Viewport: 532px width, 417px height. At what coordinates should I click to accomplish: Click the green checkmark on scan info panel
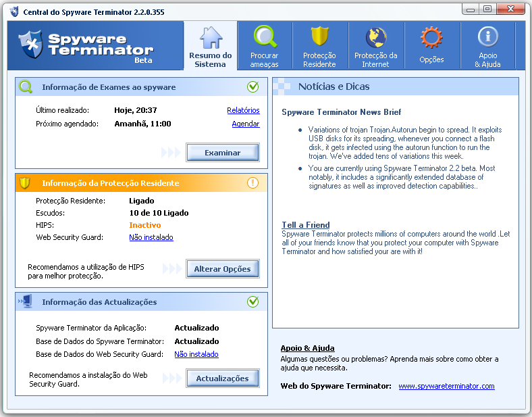click(x=252, y=87)
